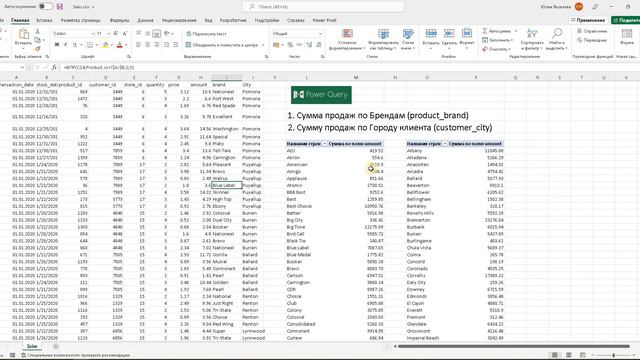Open Sort and Filter (Сортировка и фильтр)
The height and width of the screenshot is (360, 640).
(x=532, y=39)
